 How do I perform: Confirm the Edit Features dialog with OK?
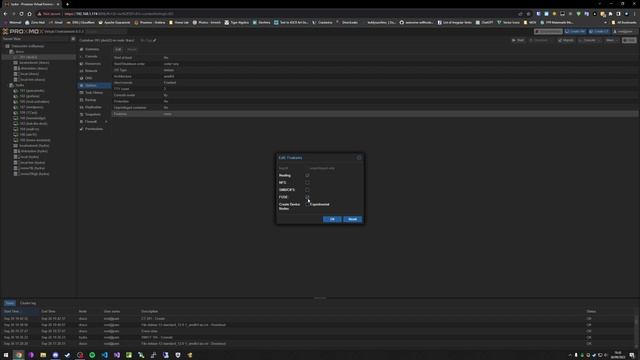coord(332,220)
